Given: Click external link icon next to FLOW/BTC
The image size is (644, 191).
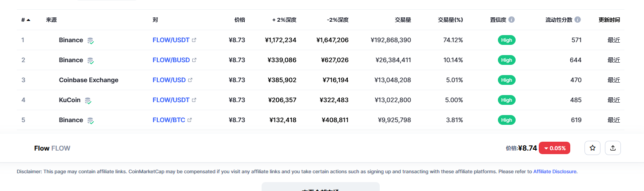Looking at the screenshot, I should [x=190, y=120].
